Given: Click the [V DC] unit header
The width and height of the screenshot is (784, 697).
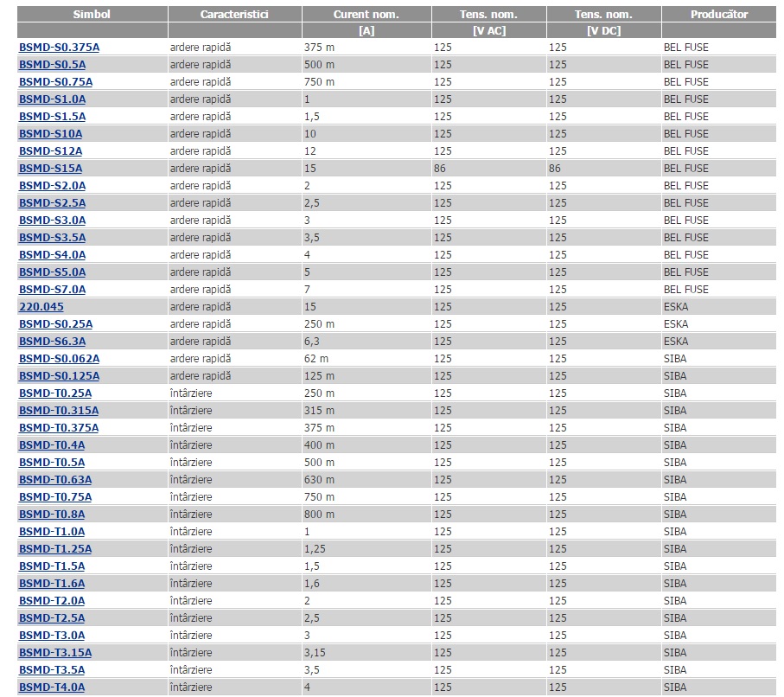Looking at the screenshot, I should click(604, 30).
